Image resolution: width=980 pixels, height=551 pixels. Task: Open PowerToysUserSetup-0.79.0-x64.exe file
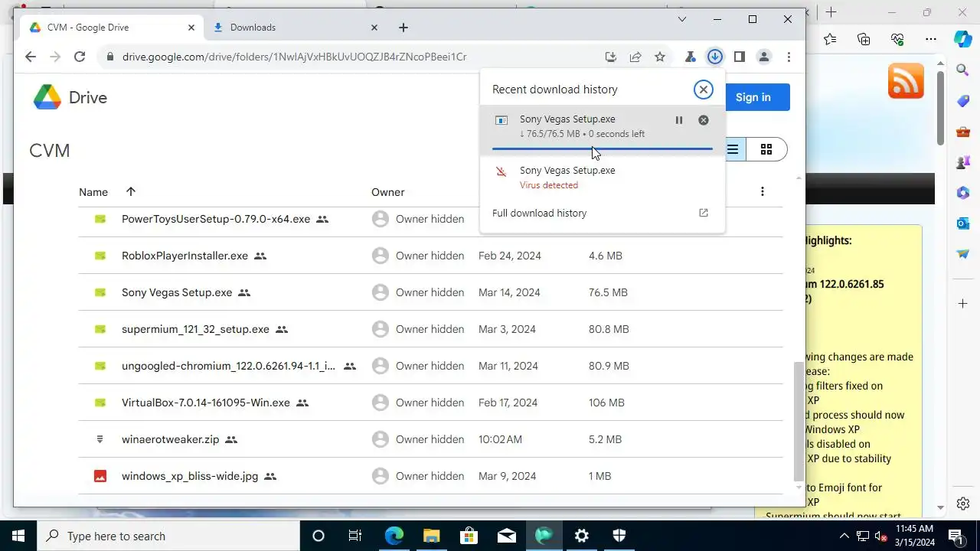[216, 219]
